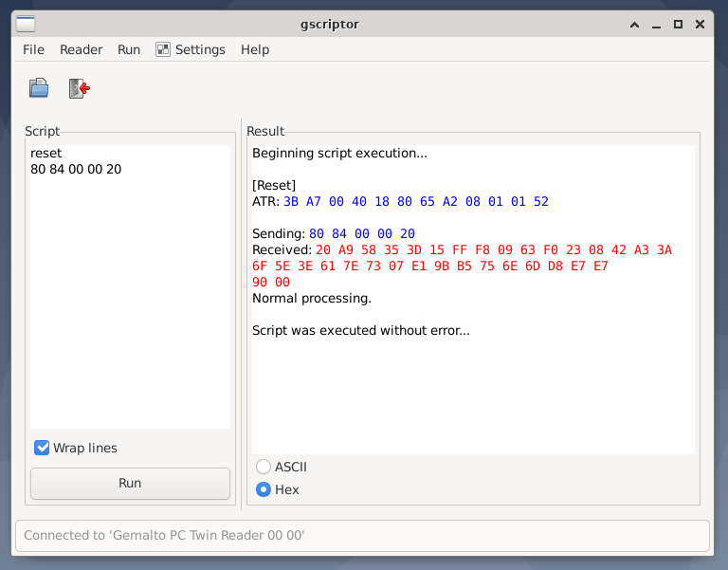Click inside the Script text area
Screen dimensions: 728x570
[130, 286]
